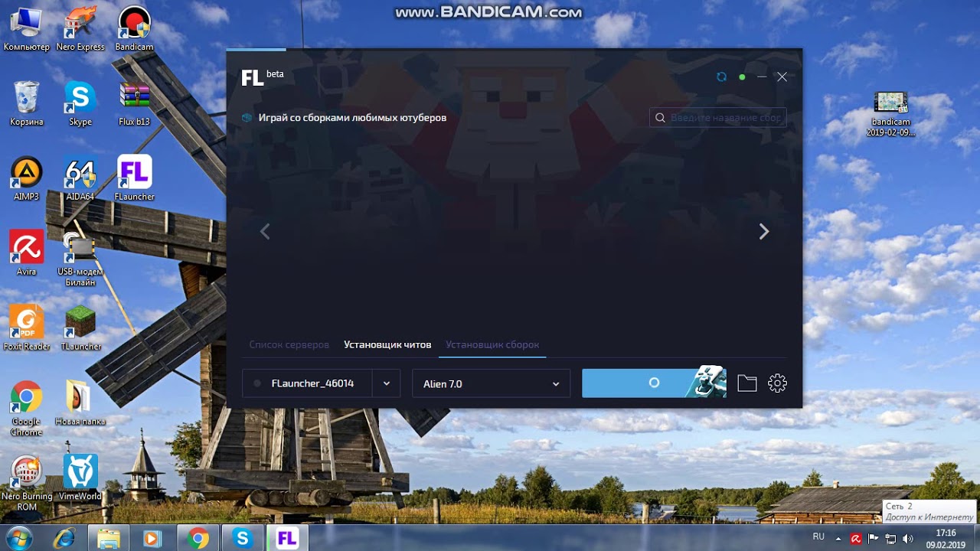
Task: Click the RU language indicator
Action: 818,537
